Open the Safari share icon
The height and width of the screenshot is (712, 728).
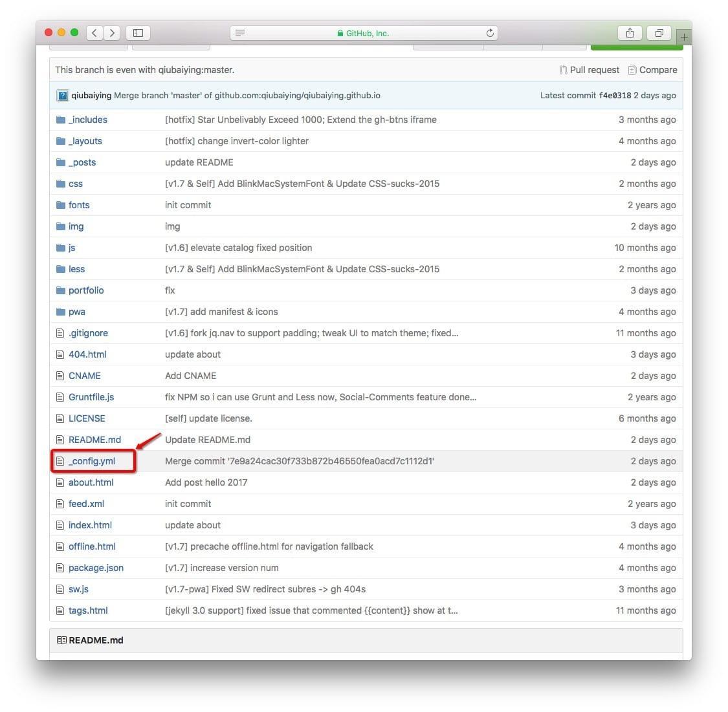coord(630,33)
